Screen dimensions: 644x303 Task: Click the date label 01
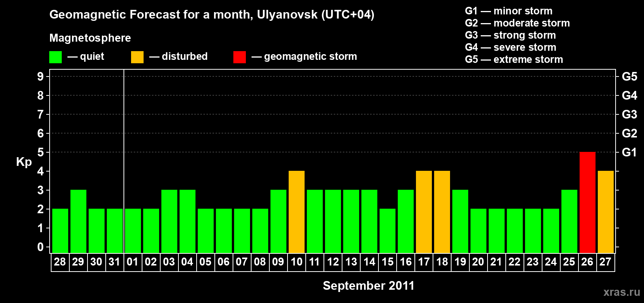(133, 262)
